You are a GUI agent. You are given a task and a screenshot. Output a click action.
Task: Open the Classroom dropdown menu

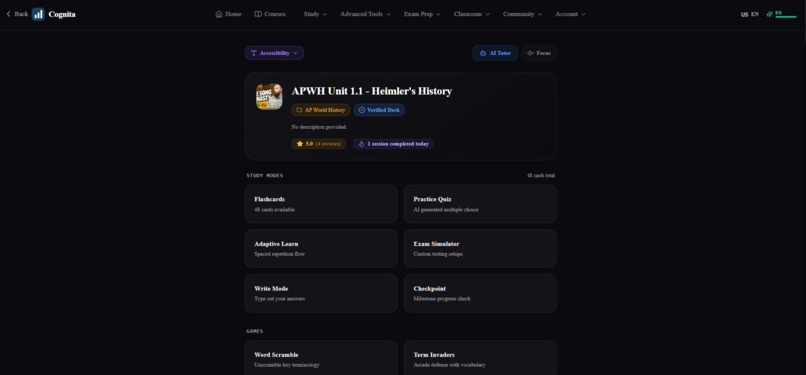pos(471,14)
